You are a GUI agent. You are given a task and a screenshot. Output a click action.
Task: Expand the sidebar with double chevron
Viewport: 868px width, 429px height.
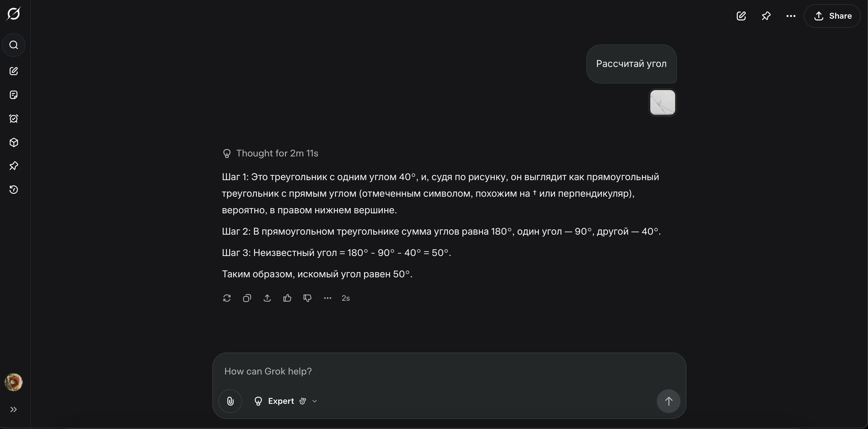pos(13,409)
